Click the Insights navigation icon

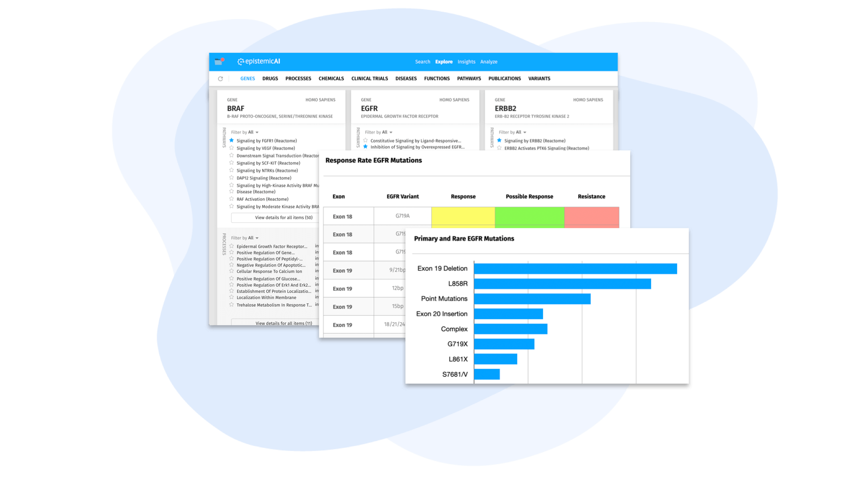466,61
